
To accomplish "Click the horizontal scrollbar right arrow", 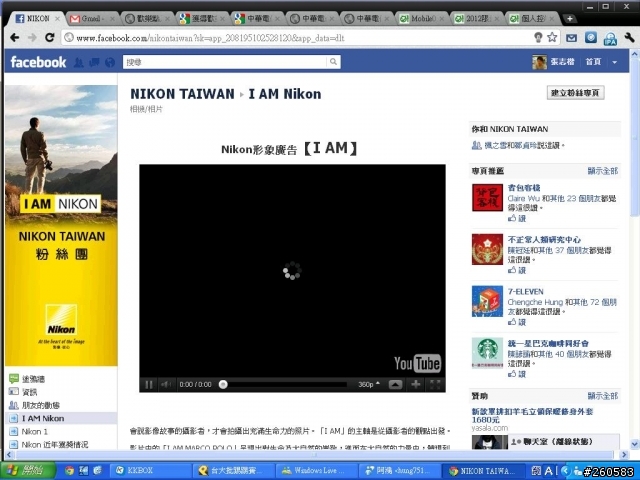I will [624, 454].
